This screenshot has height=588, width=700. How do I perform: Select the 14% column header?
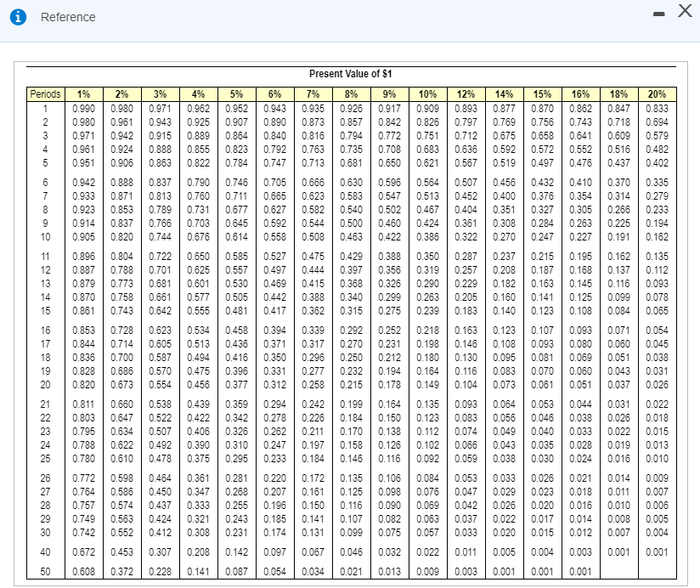coord(505,94)
